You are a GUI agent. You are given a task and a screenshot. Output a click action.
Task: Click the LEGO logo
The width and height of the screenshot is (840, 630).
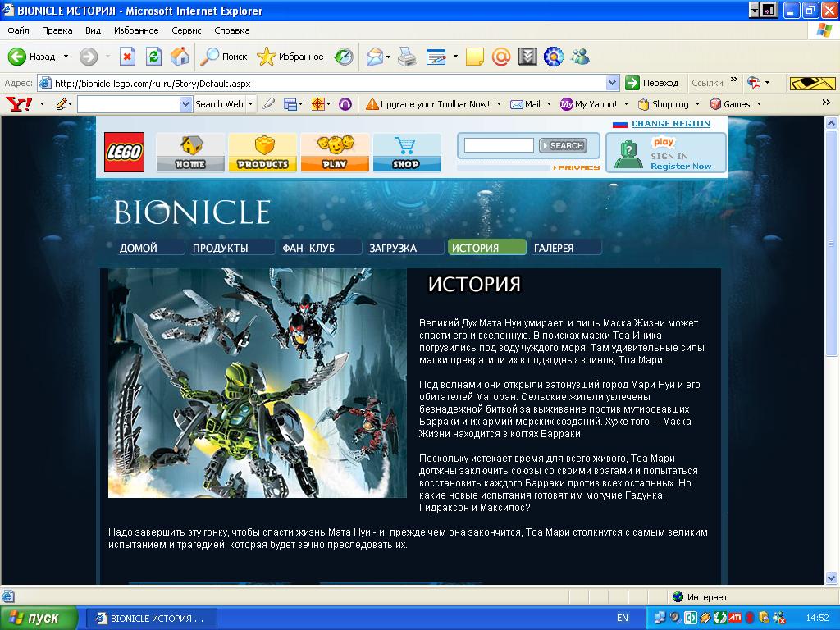(x=125, y=152)
